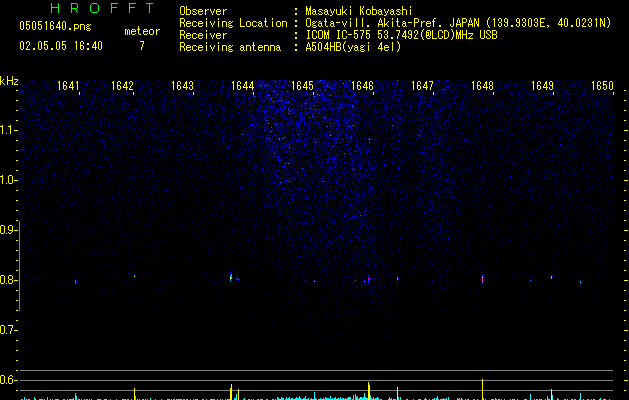The height and width of the screenshot is (400, 629).
Task: Click the yellow power spike near 1646
Action: (x=369, y=391)
